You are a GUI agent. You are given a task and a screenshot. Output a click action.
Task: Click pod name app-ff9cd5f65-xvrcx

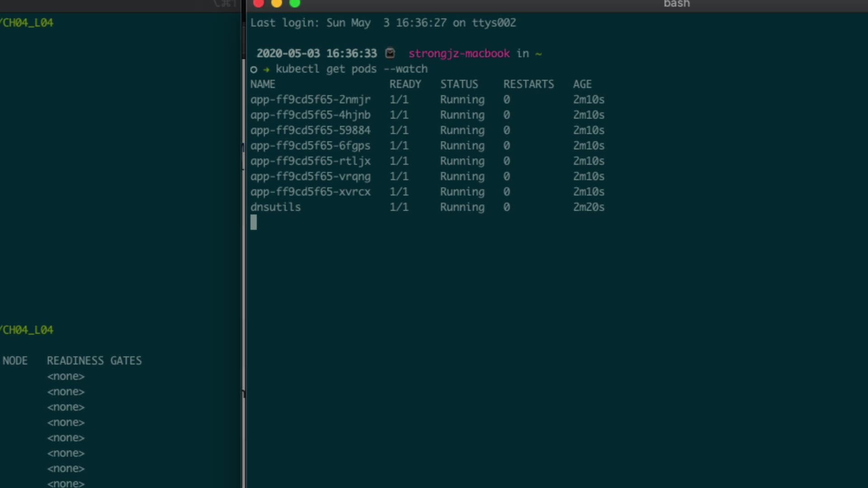click(310, 192)
